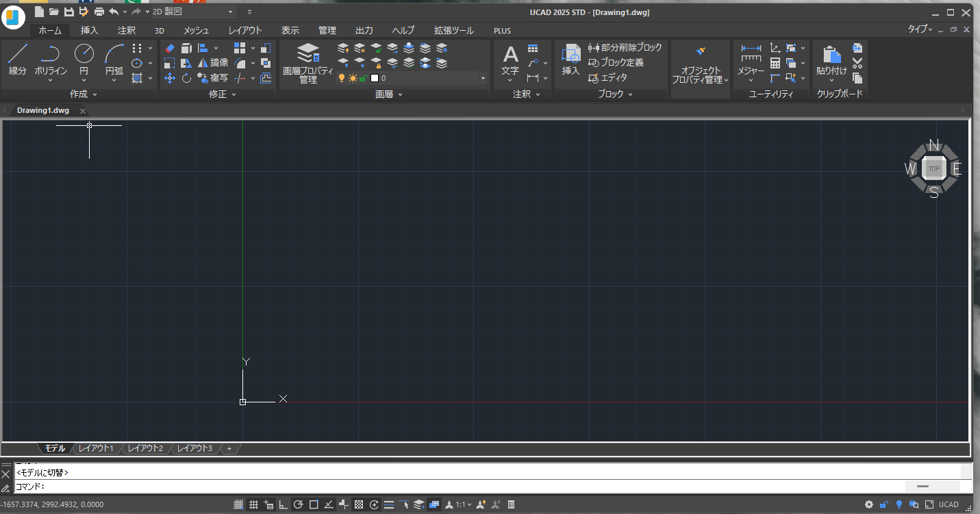Click the new file icon in title bar
The height and width of the screenshot is (514, 980).
(x=39, y=12)
